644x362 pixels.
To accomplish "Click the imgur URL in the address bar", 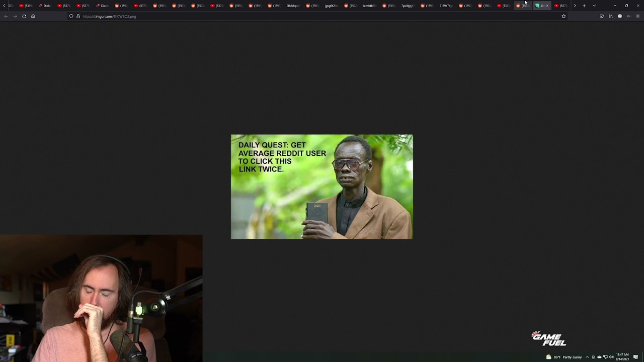I will point(109,17).
